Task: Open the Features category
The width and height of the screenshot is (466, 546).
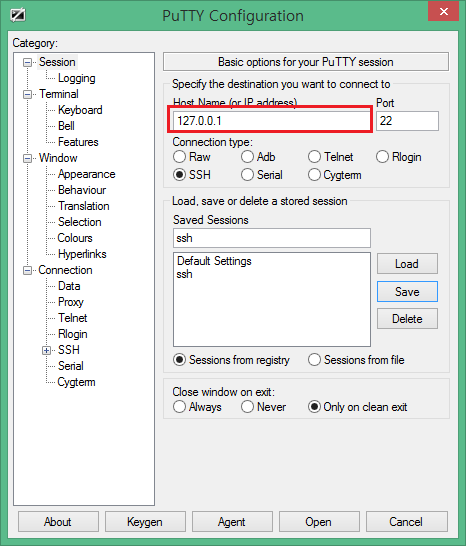Action: (x=78, y=142)
